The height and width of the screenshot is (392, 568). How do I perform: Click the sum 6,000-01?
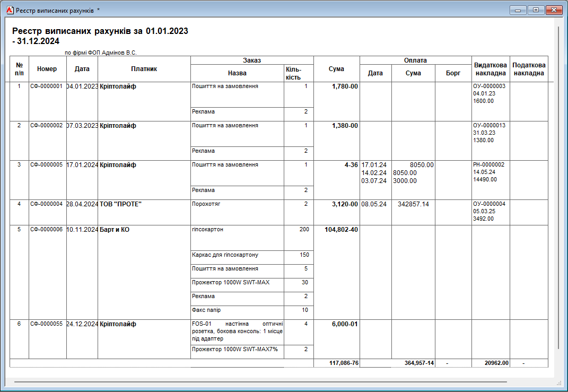(x=345, y=324)
